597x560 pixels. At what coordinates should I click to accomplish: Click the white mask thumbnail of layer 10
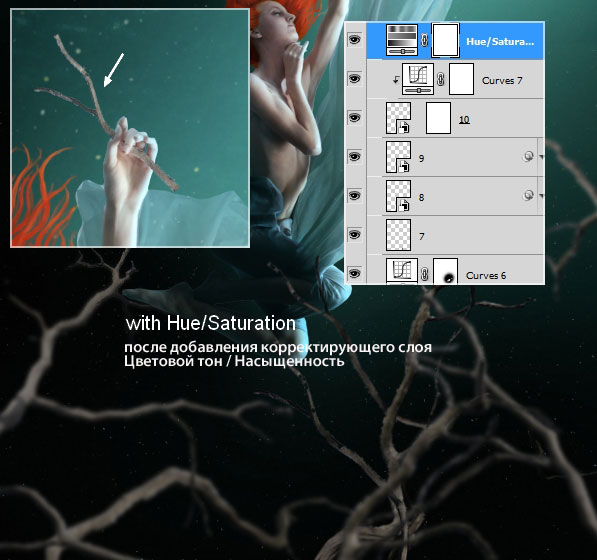(x=438, y=118)
